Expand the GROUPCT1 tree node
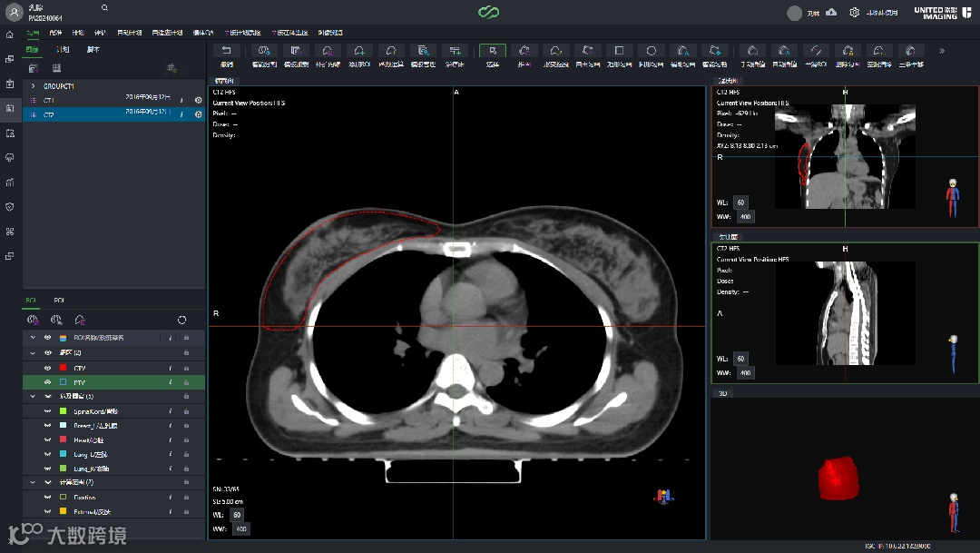Viewport: 980px width, 553px height. [34, 85]
